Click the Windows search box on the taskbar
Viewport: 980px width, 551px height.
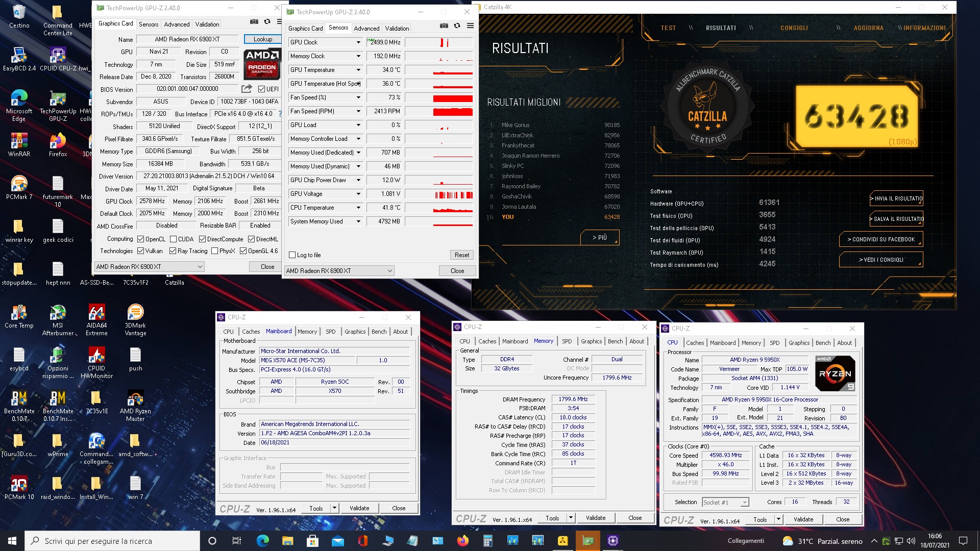[112, 541]
